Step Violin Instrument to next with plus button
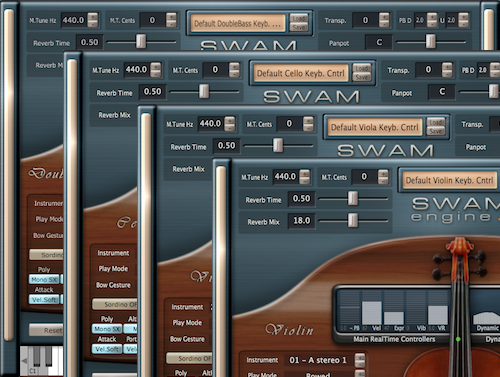This screenshot has width=500, height=377. pyautogui.click(x=360, y=357)
